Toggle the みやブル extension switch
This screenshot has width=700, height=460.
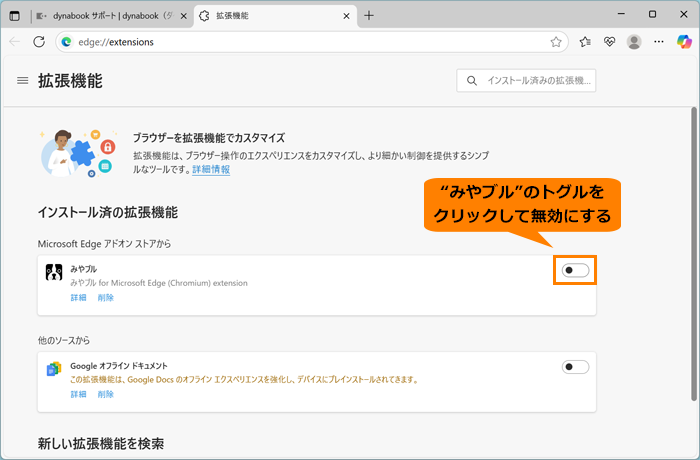(575, 270)
